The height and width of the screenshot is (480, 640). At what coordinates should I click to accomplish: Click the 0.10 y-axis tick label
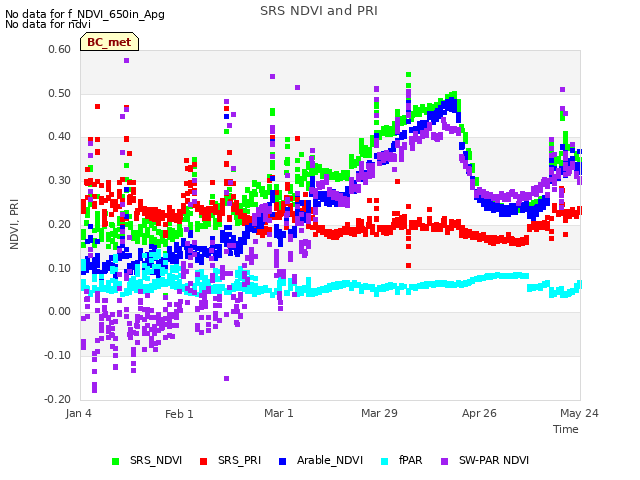tap(60, 268)
